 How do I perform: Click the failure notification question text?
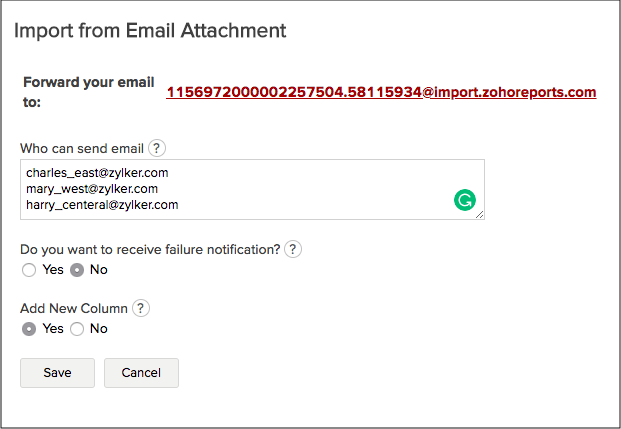click(150, 249)
